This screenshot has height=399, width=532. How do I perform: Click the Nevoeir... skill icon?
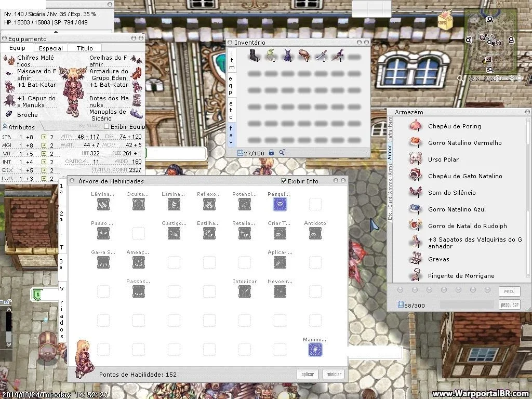[280, 291]
